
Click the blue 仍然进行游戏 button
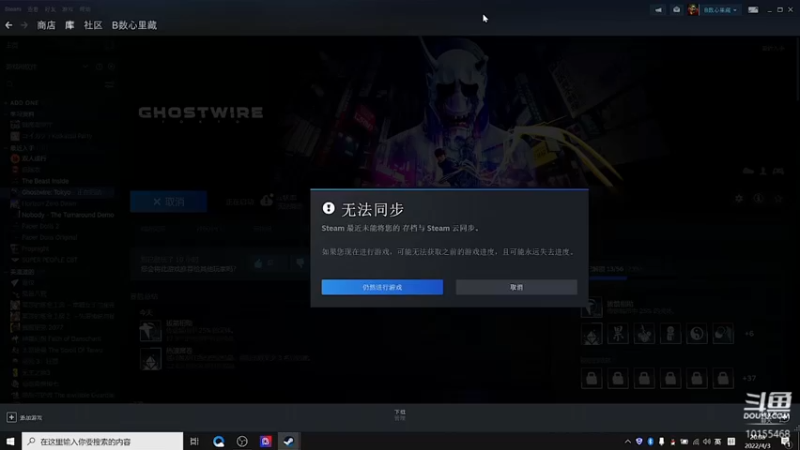pyautogui.click(x=382, y=287)
